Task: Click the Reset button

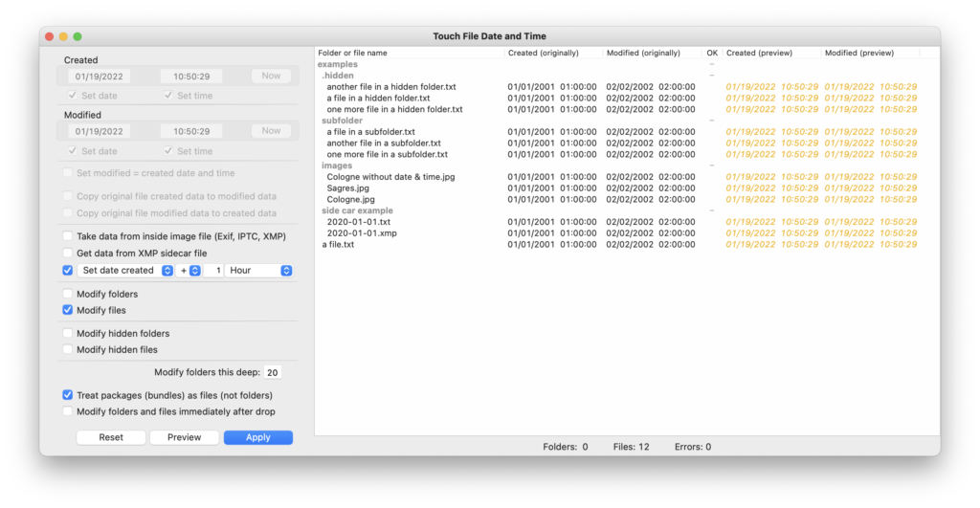Action: [111, 437]
